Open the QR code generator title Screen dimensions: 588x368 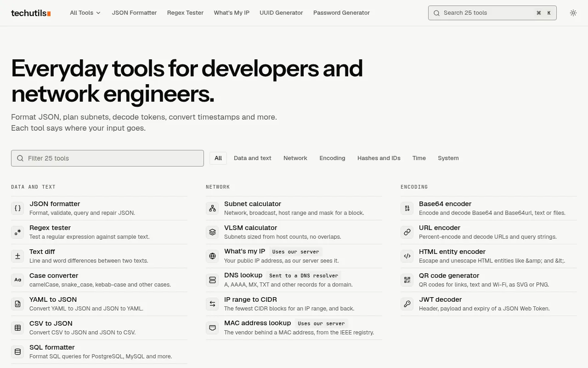click(449, 276)
